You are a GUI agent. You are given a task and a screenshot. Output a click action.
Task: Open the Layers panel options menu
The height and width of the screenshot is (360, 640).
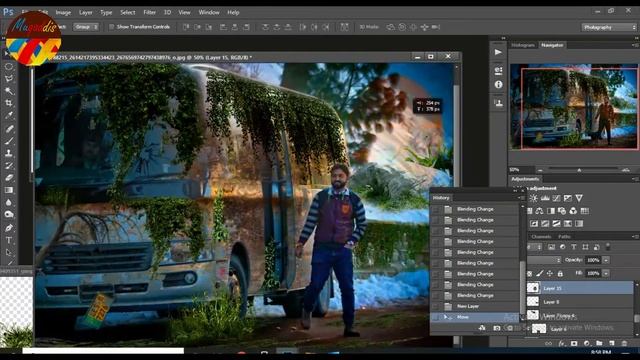pyautogui.click(x=635, y=237)
